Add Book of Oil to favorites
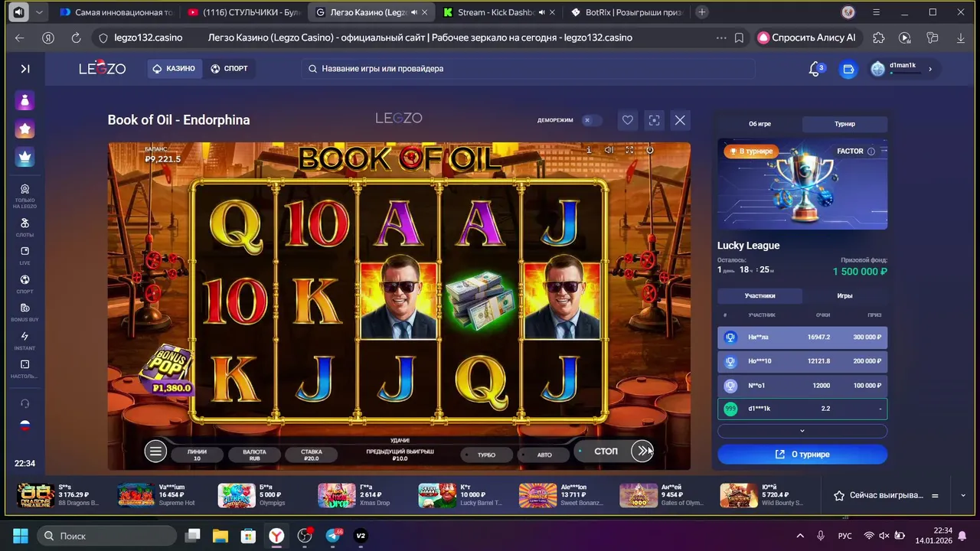980x551 pixels. coord(627,120)
